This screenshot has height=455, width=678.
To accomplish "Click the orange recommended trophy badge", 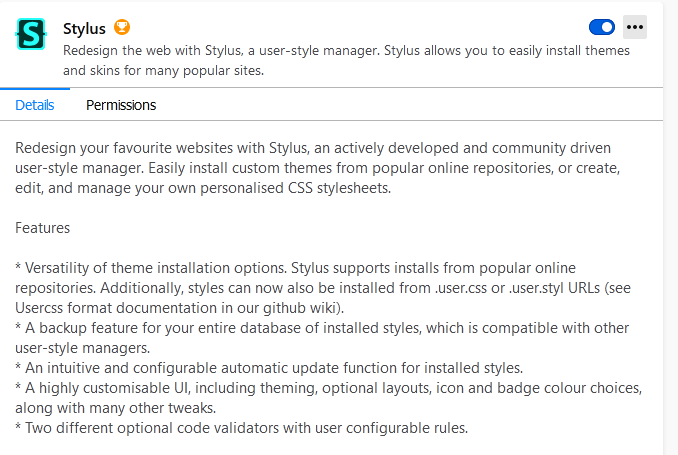I will pos(122,27).
